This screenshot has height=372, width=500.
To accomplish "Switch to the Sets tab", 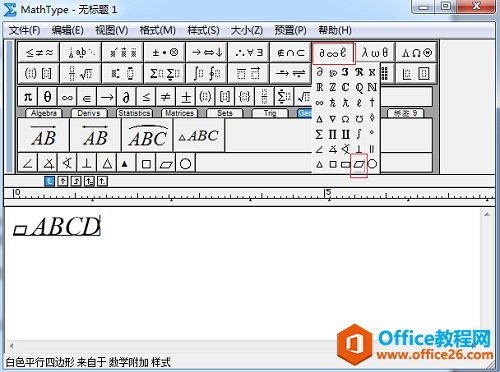I will [225, 113].
